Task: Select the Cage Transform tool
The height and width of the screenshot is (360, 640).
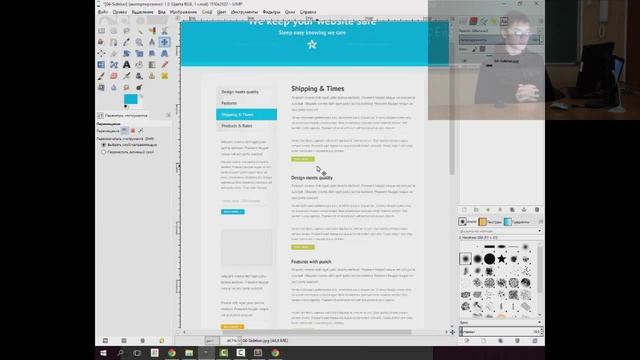Action: coord(114,64)
